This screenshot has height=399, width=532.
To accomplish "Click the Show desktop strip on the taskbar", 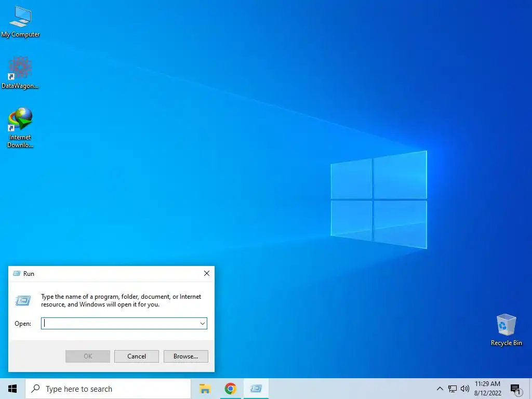I will click(530, 389).
